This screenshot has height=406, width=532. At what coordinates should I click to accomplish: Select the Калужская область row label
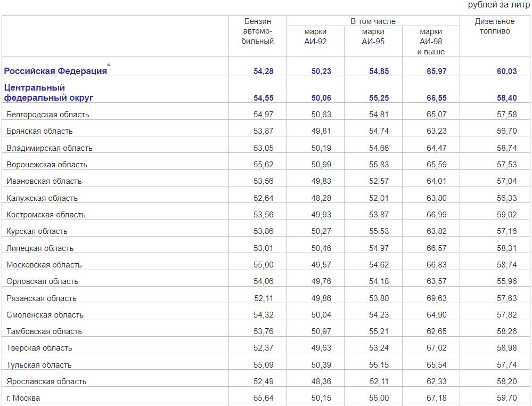coord(42,198)
